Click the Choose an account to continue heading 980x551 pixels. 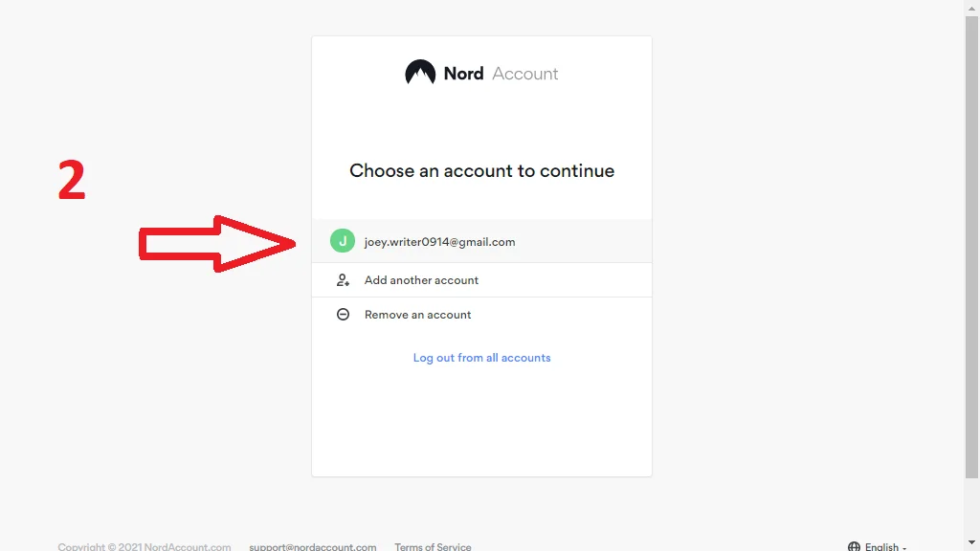click(x=481, y=171)
